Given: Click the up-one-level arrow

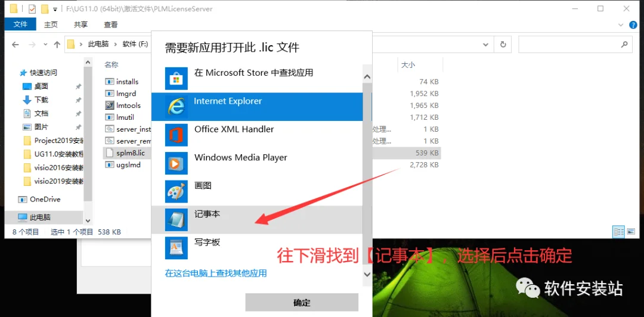Looking at the screenshot, I should tap(57, 45).
